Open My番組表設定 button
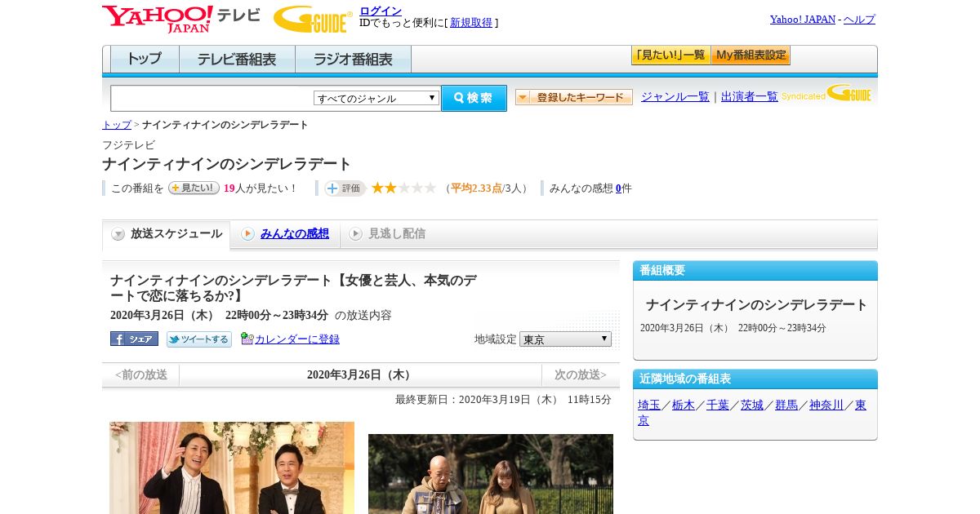The image size is (980, 514). click(x=751, y=55)
